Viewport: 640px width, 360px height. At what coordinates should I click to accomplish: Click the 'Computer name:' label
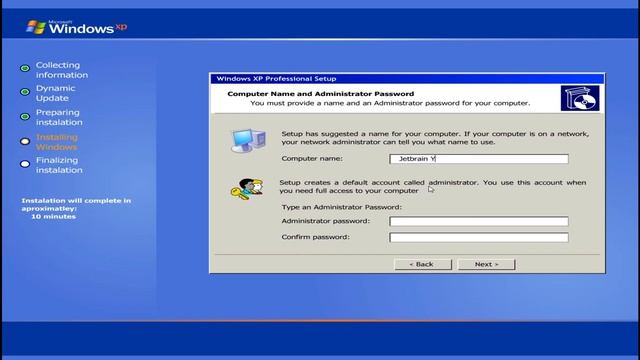[312, 158]
